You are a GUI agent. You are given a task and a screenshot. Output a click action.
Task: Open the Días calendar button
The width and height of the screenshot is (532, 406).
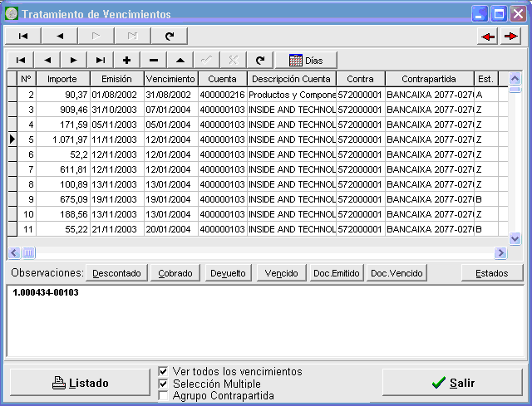(x=305, y=60)
